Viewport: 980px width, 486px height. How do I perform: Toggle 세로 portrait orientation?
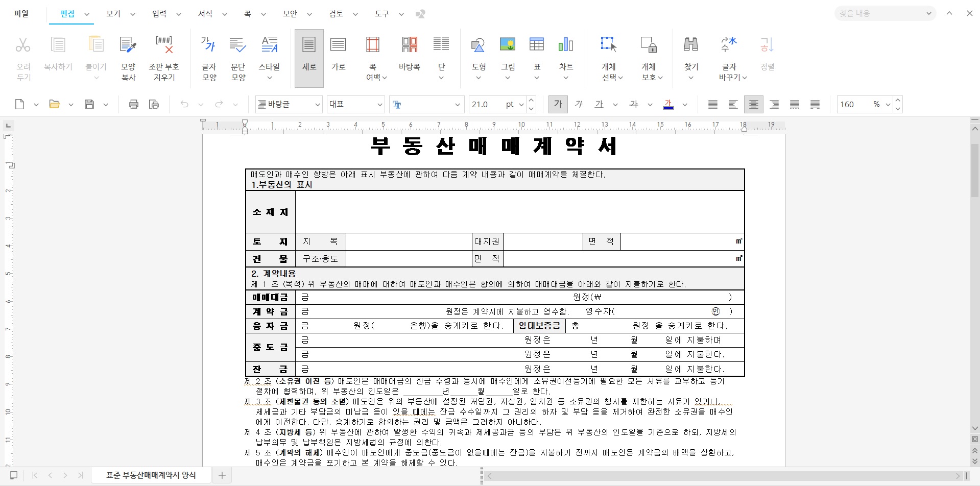point(309,58)
